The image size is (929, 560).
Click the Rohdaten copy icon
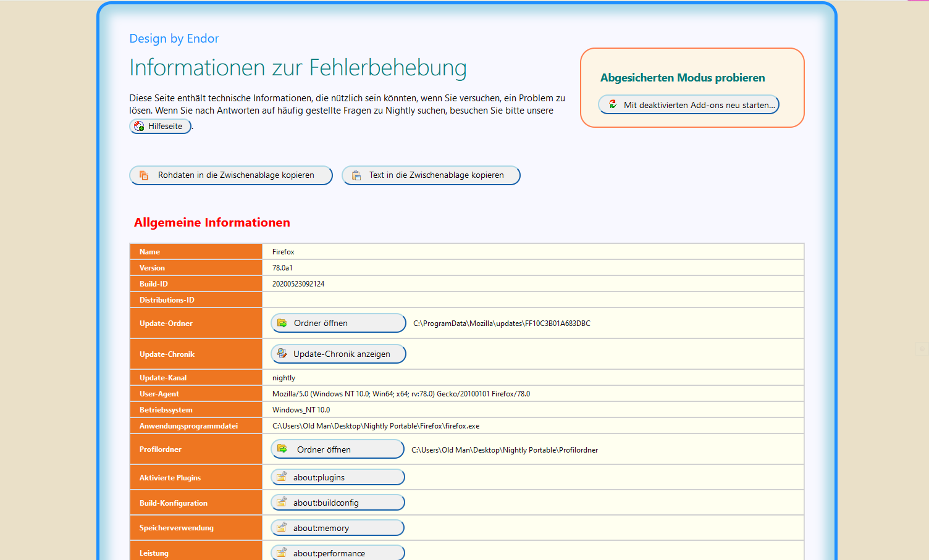(x=144, y=175)
